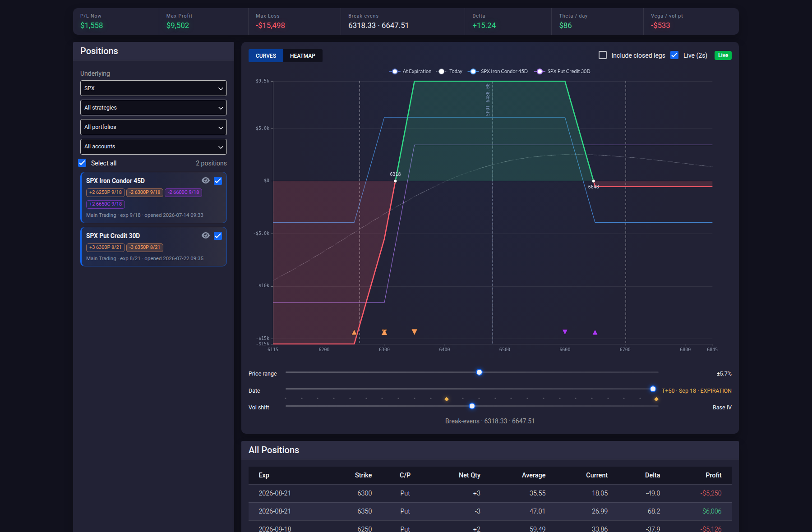
Task: Click orange hourglass strike marker at 6300
Action: (x=384, y=332)
